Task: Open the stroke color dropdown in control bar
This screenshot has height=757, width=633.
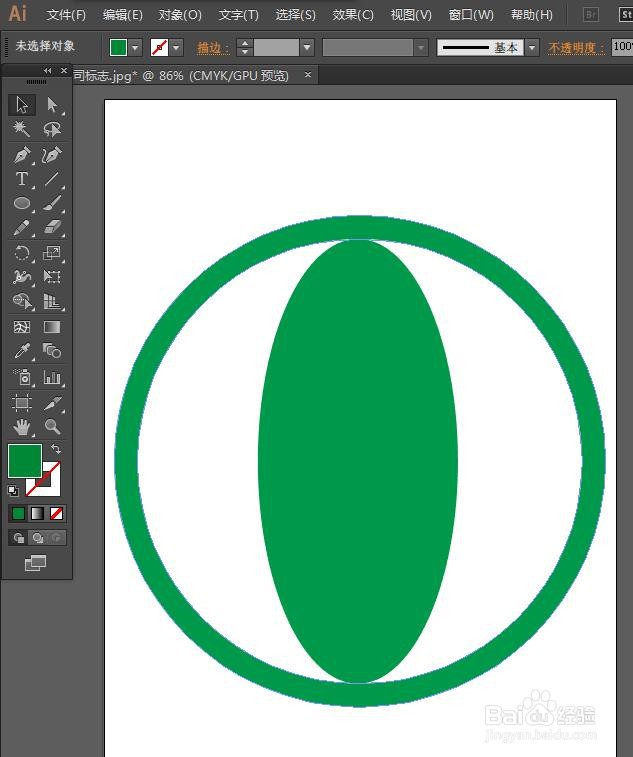Action: 177,47
